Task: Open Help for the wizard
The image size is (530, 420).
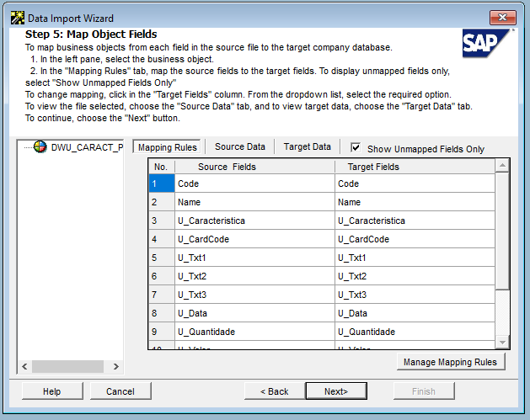Action: 52,391
